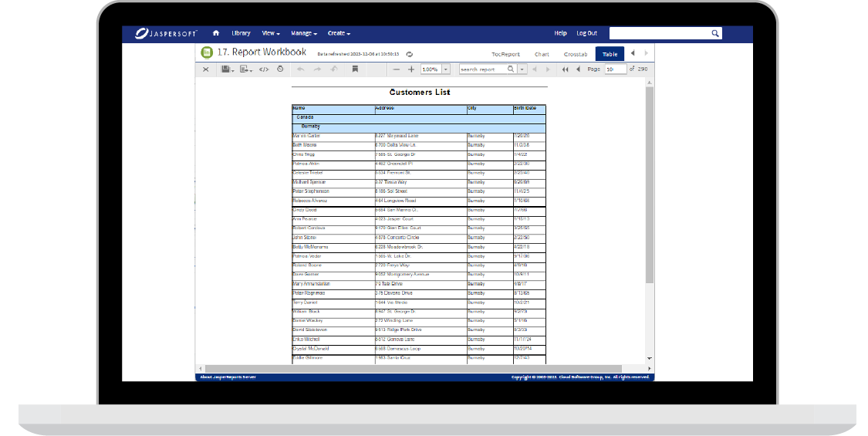Click the Address column header
The height and width of the screenshot is (436, 868).
(x=420, y=109)
